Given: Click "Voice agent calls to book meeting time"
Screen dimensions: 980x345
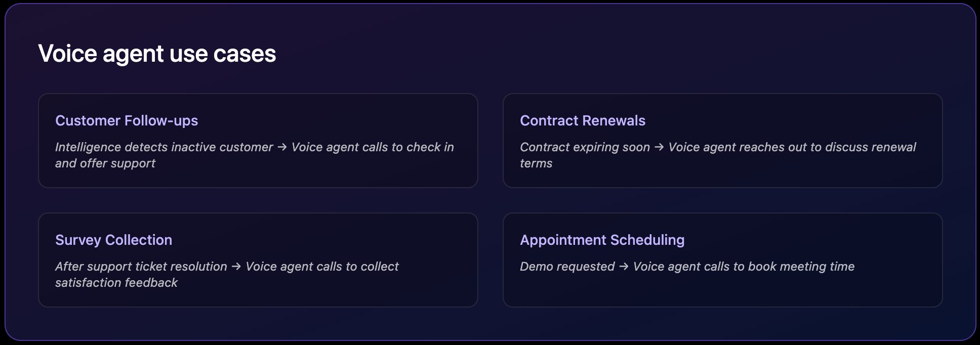Looking at the screenshot, I should tap(744, 267).
